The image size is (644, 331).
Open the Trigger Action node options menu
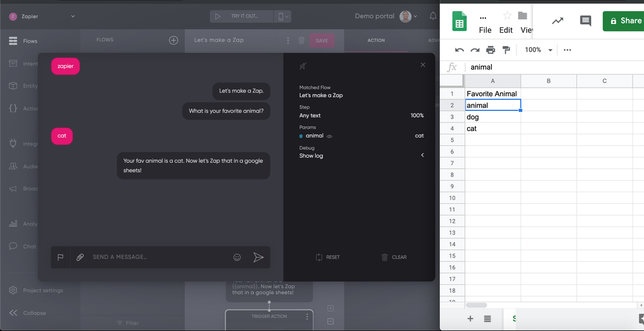click(307, 317)
